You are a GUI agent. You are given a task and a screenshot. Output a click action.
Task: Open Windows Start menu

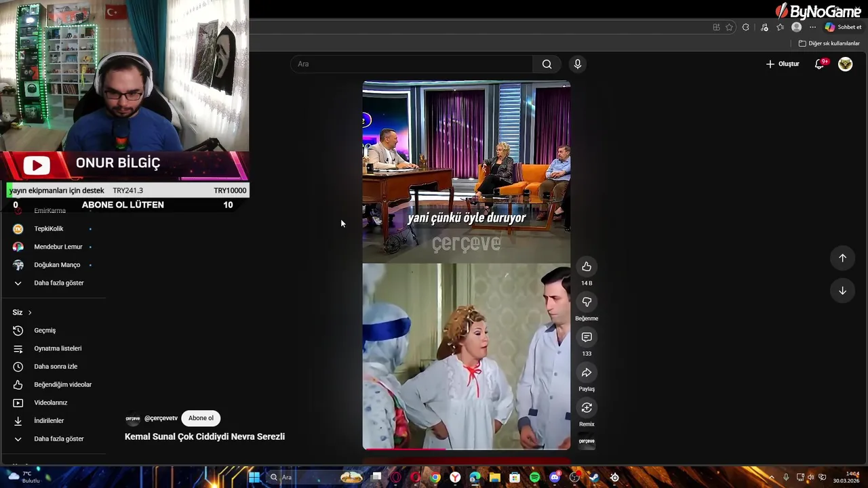254,477
